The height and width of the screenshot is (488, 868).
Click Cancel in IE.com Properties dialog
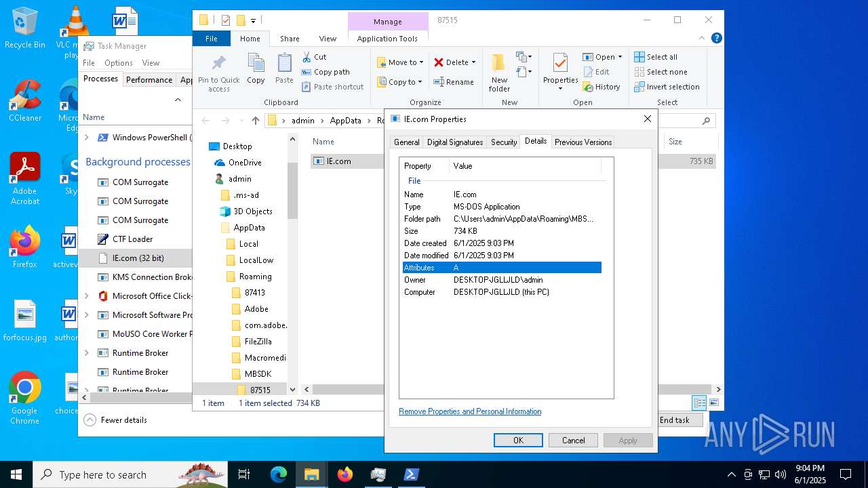pos(573,441)
